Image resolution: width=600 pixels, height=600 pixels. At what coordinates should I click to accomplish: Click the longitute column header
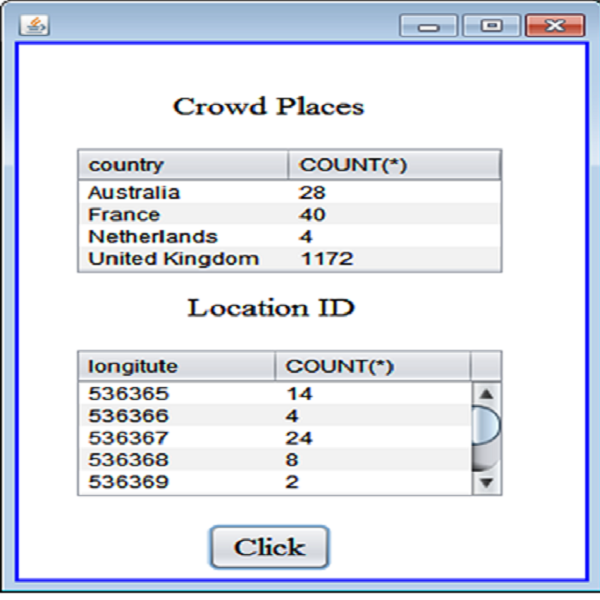tap(176, 366)
